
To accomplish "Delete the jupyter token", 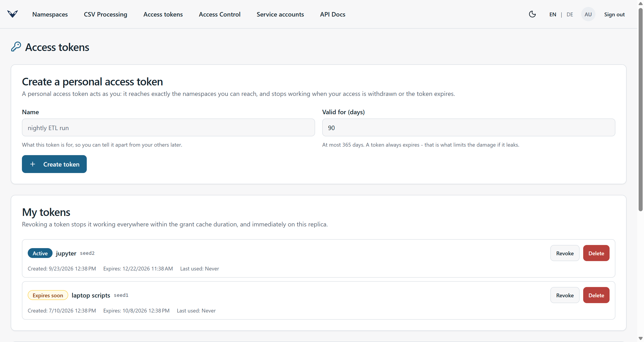I will tap(596, 253).
